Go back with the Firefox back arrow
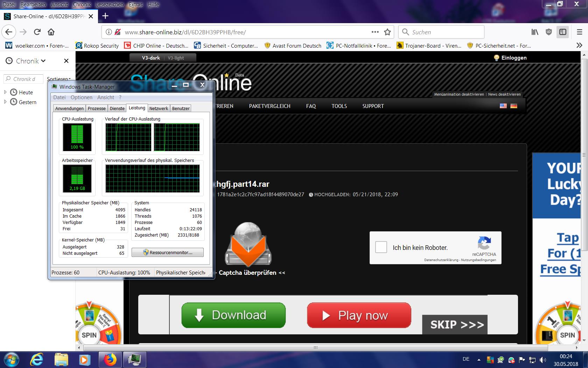This screenshot has height=368, width=588. (x=9, y=32)
